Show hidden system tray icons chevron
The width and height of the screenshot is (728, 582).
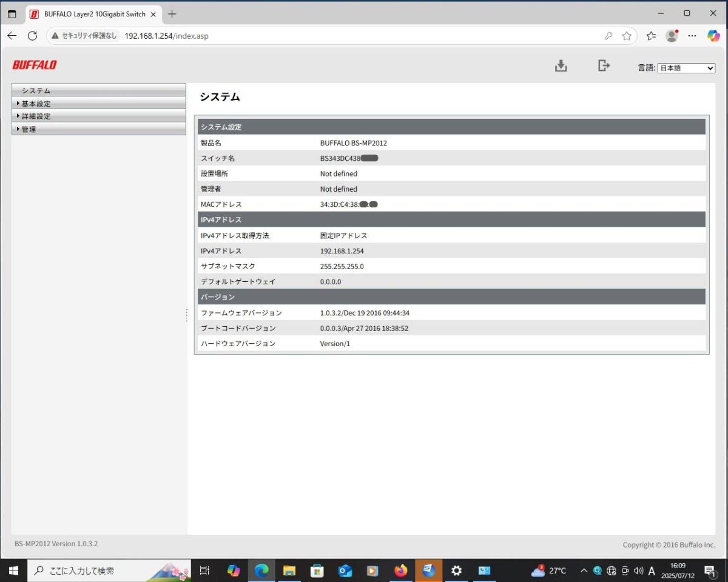click(584, 570)
